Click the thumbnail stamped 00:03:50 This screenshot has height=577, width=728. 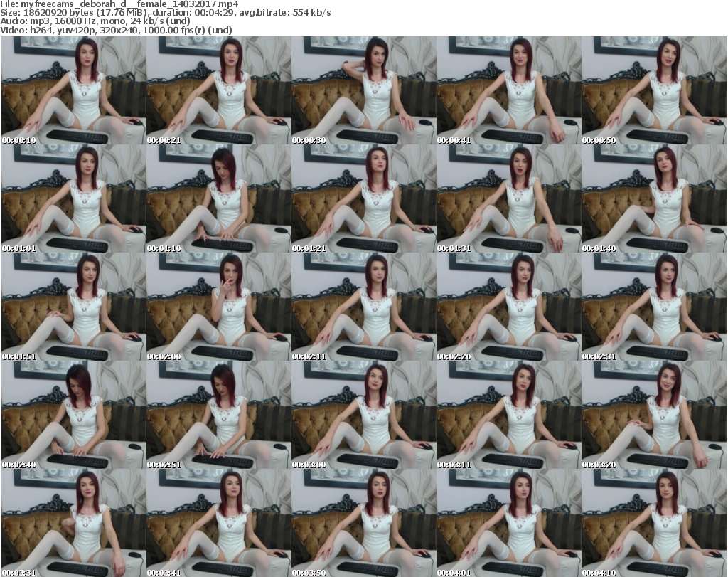pyautogui.click(x=364, y=523)
